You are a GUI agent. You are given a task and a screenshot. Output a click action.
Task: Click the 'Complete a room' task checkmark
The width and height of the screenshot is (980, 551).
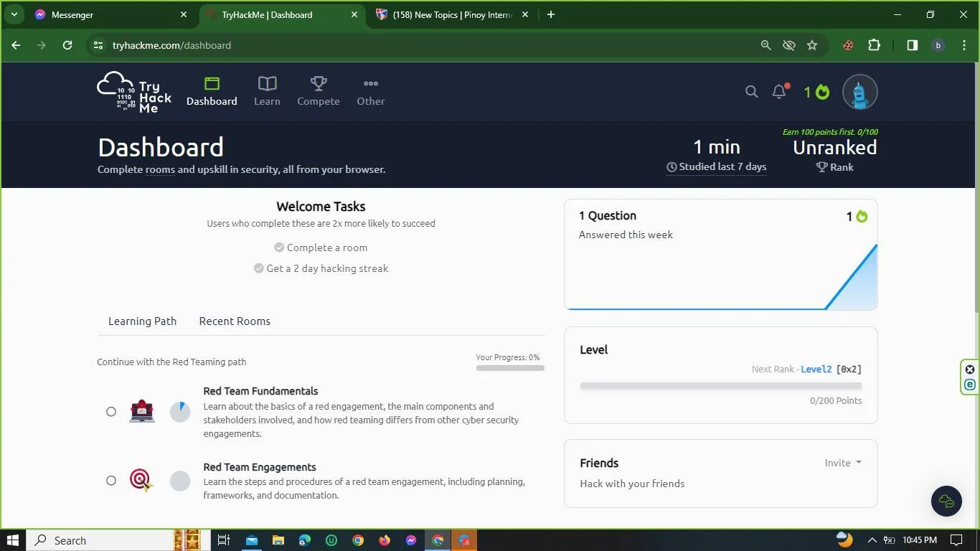(x=279, y=248)
